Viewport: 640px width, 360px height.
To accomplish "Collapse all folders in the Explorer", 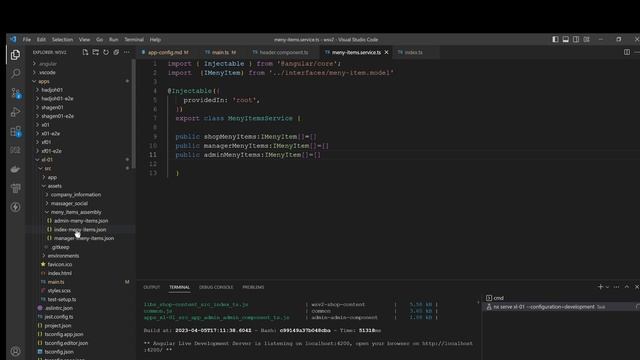I will click(116, 52).
